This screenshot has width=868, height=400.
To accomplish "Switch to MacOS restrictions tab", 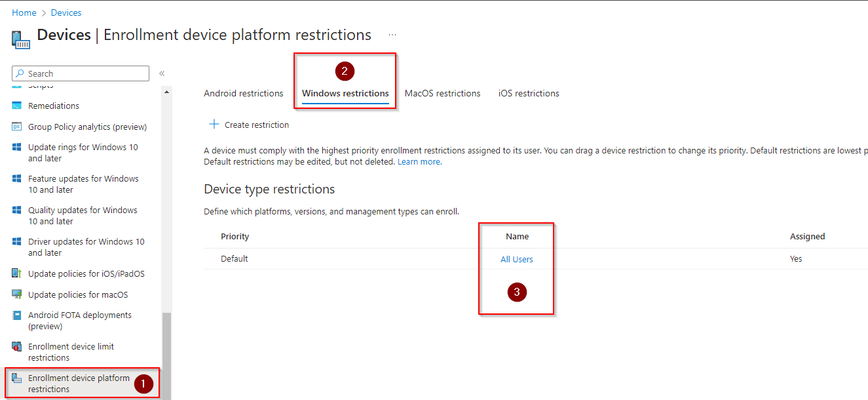I will [x=442, y=93].
